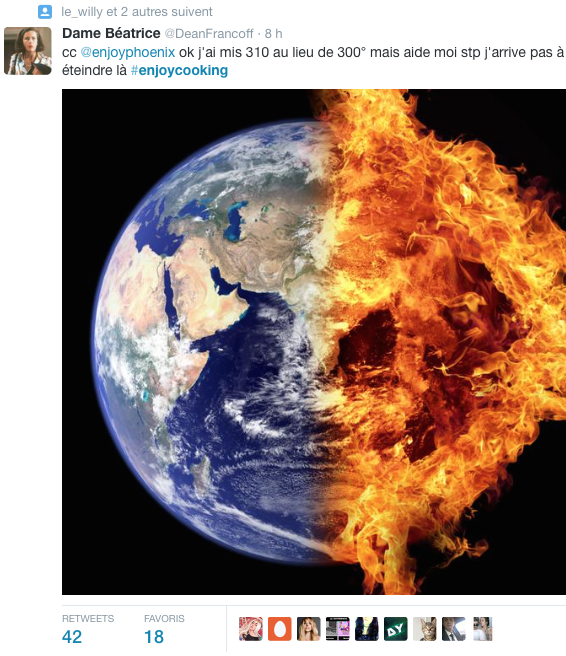Click the blonde woman avatar on gray background
The width and height of the screenshot is (566, 656).
click(309, 629)
